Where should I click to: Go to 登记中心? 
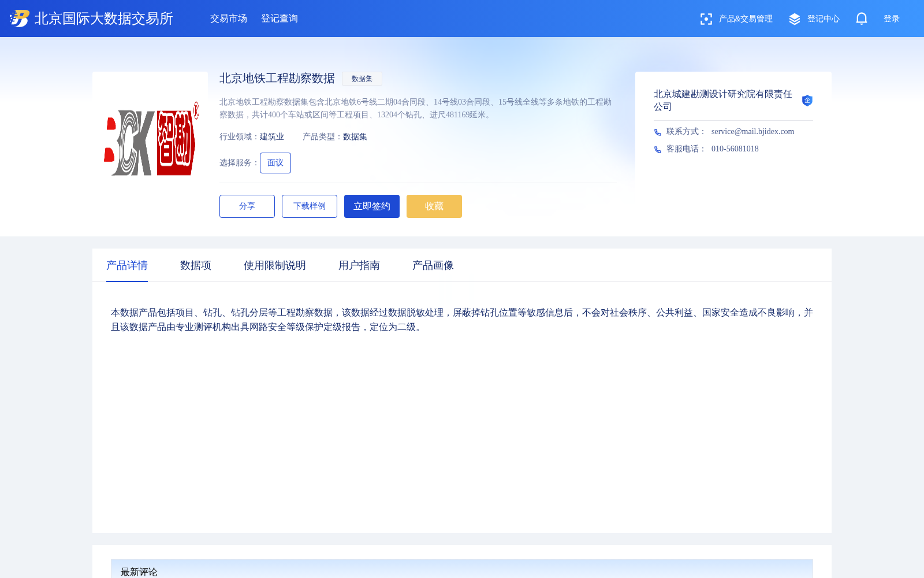(824, 19)
